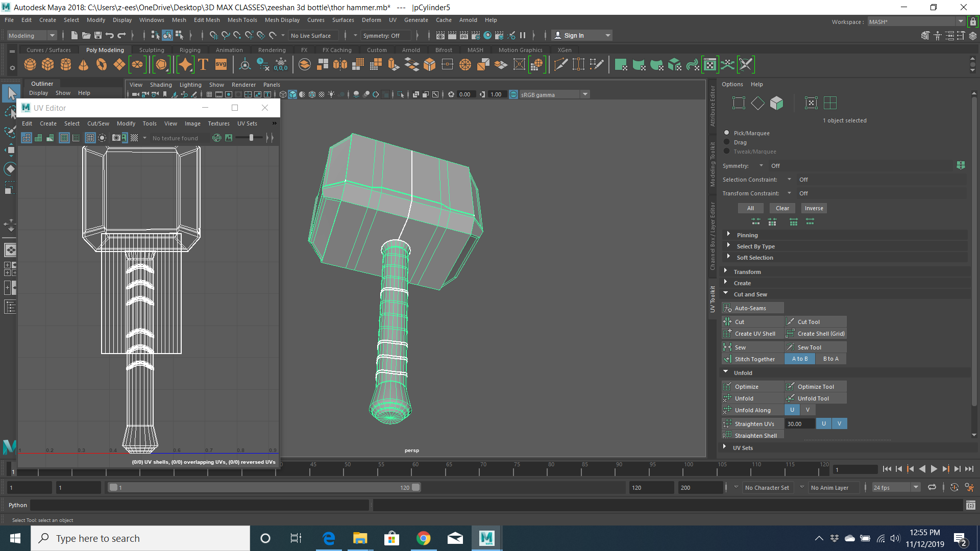The image size is (980, 551).
Task: Enable Tweak/Marquee selection mode
Action: tap(727, 152)
